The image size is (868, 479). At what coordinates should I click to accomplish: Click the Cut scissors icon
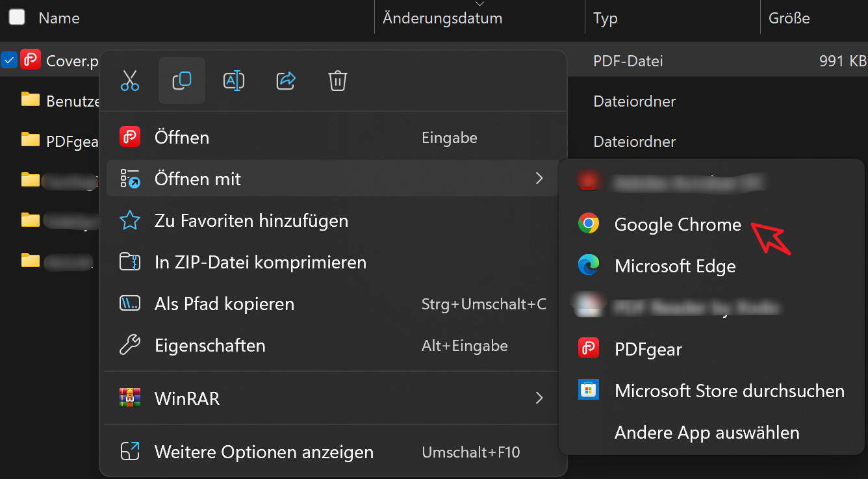click(130, 81)
